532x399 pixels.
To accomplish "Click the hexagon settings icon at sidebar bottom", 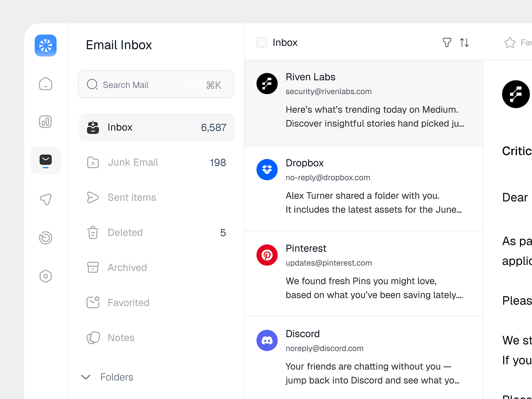I will (46, 276).
